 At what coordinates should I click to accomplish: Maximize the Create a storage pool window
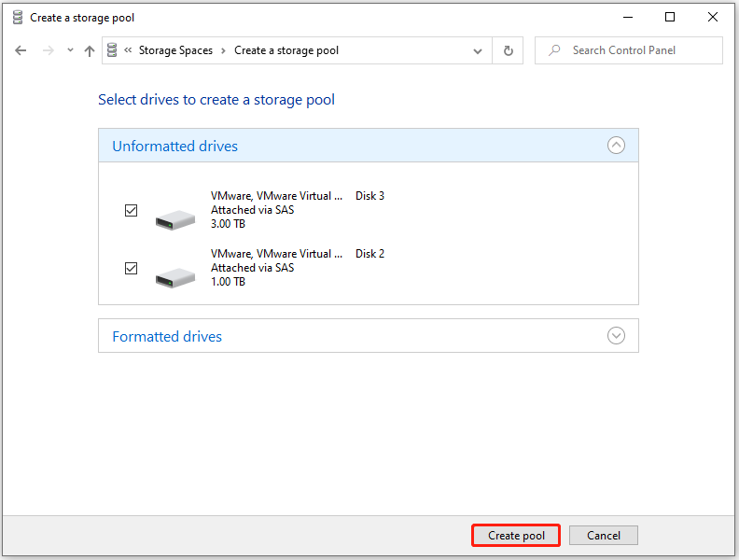click(670, 18)
